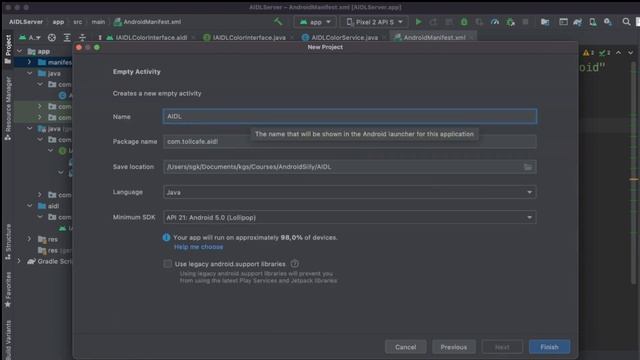The height and width of the screenshot is (360, 640).
Task: Click AndroidManifest.xml breadcrumb in navigation bar
Action: coord(147,22)
